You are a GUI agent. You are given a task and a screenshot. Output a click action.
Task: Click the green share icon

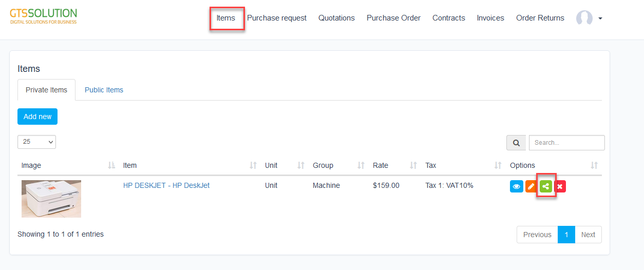546,187
